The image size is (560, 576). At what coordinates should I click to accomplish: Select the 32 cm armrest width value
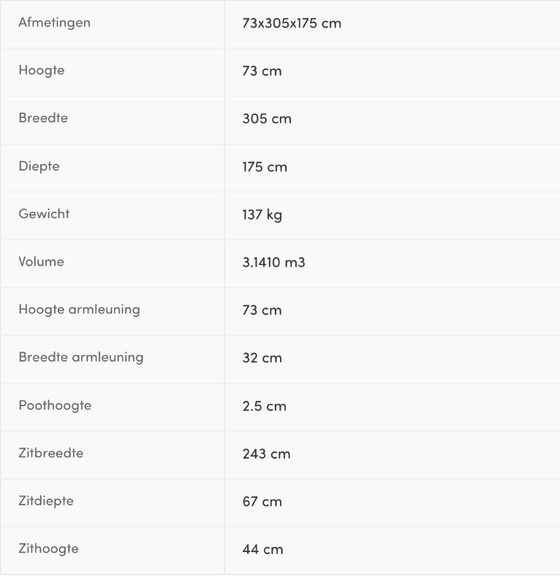(262, 358)
